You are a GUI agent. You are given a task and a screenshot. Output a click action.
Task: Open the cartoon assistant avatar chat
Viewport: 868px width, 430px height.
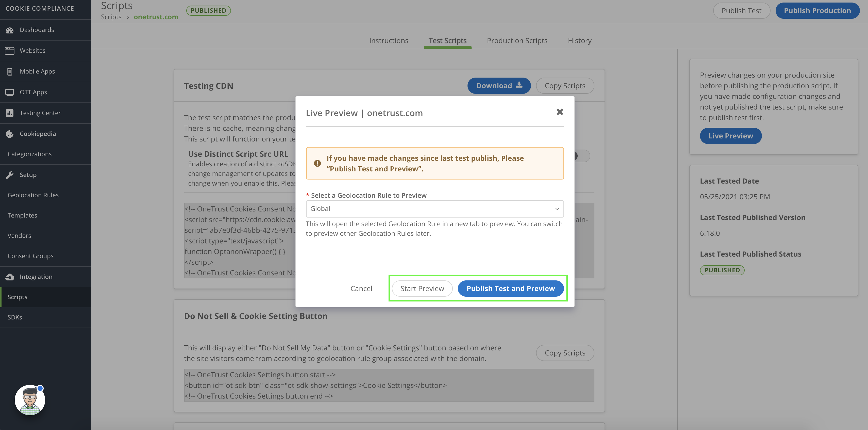point(30,400)
